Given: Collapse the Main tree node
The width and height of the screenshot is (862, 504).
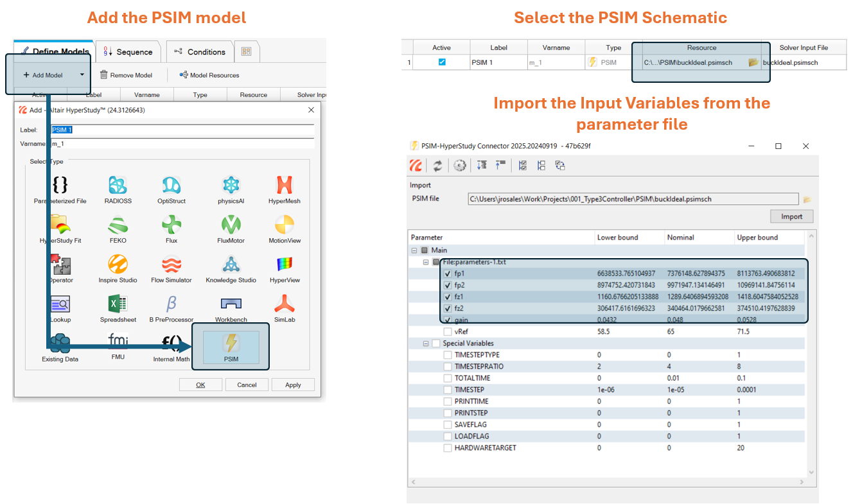Looking at the screenshot, I should [x=414, y=250].
